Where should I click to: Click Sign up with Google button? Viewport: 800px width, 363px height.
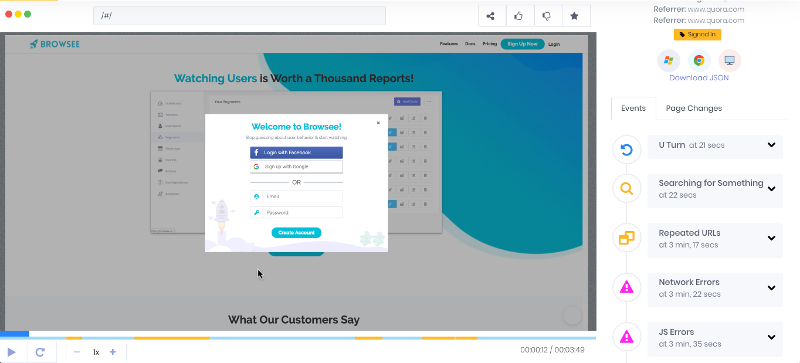(296, 167)
